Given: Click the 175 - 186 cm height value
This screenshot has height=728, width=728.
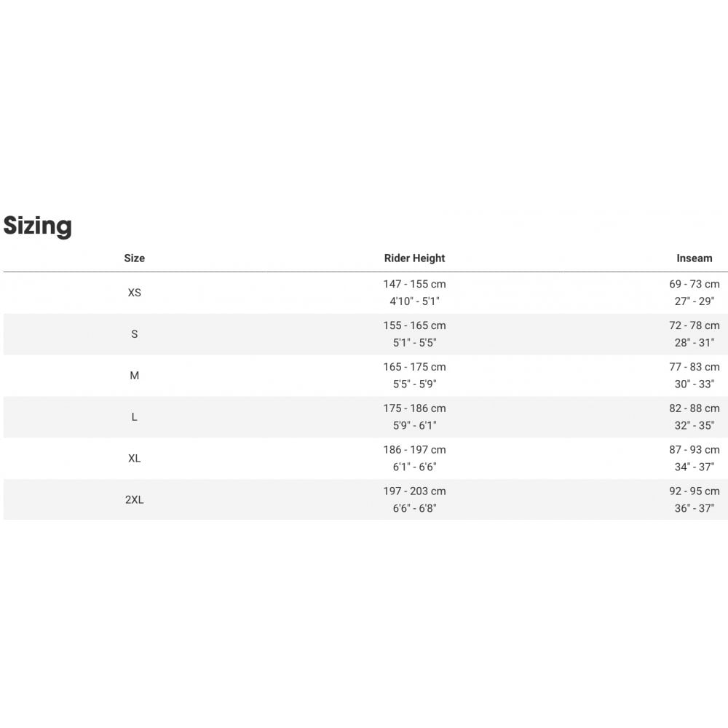Looking at the screenshot, I should 414,408.
